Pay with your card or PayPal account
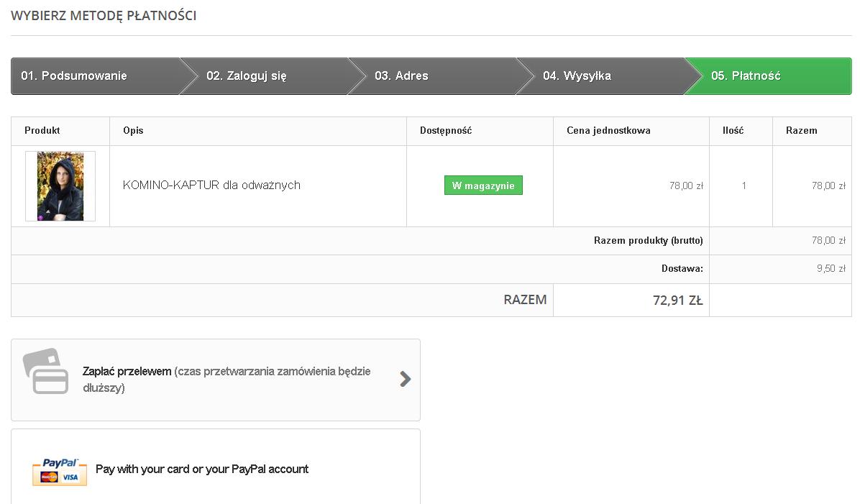The width and height of the screenshot is (860, 504). pos(202,469)
